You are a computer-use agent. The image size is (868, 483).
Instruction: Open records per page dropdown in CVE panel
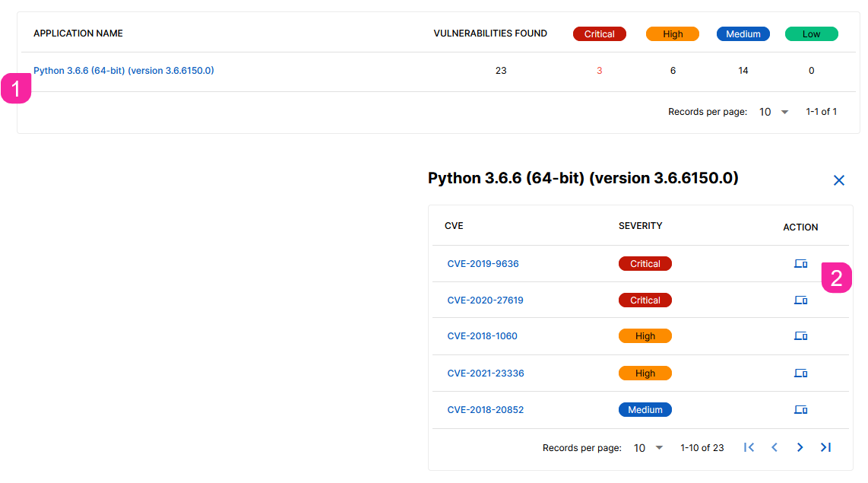(648, 447)
